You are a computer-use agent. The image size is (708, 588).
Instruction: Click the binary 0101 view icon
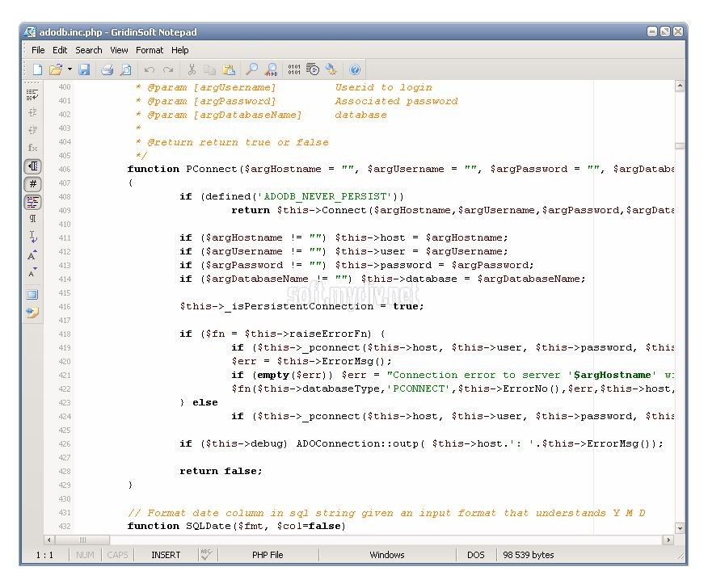tap(294, 69)
